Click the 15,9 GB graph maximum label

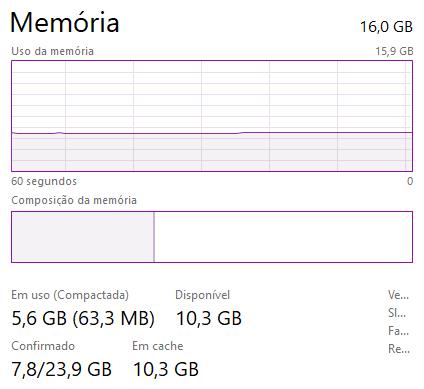[394, 51]
